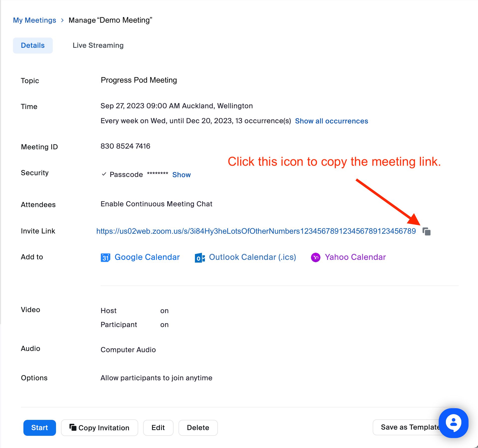Screen dimensions: 478x448
Task: Click the Google Calendar icon
Action: pyautogui.click(x=105, y=257)
